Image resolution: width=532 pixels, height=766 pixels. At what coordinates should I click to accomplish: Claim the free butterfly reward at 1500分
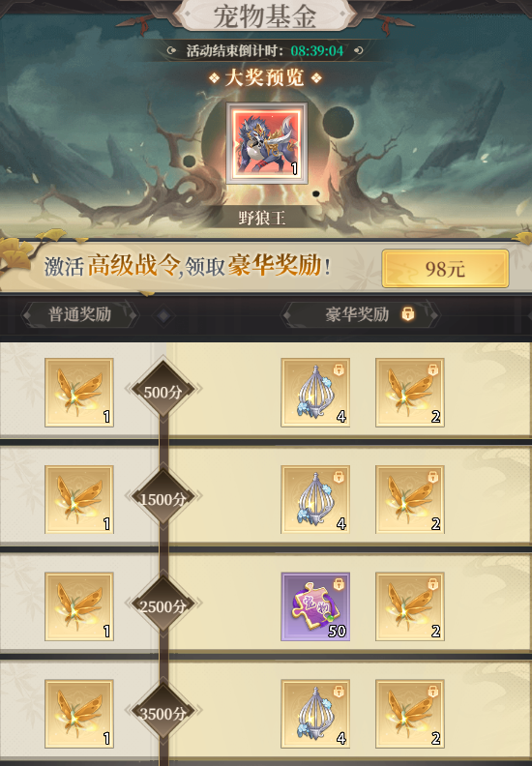coord(79,499)
